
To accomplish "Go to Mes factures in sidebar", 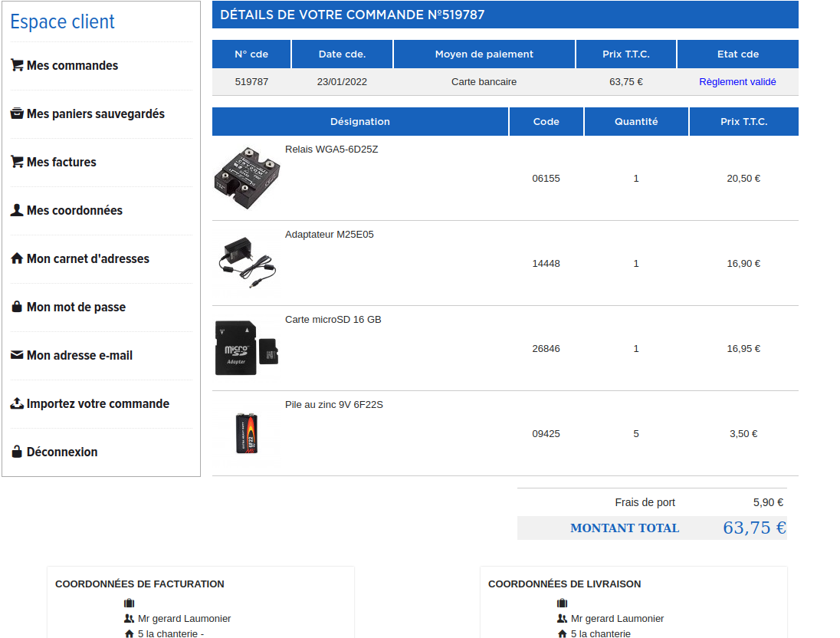I will (61, 162).
